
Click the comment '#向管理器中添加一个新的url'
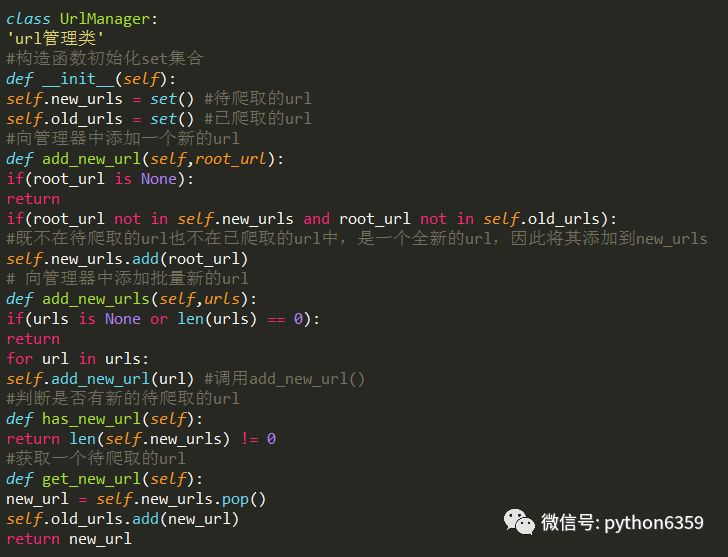123,138
